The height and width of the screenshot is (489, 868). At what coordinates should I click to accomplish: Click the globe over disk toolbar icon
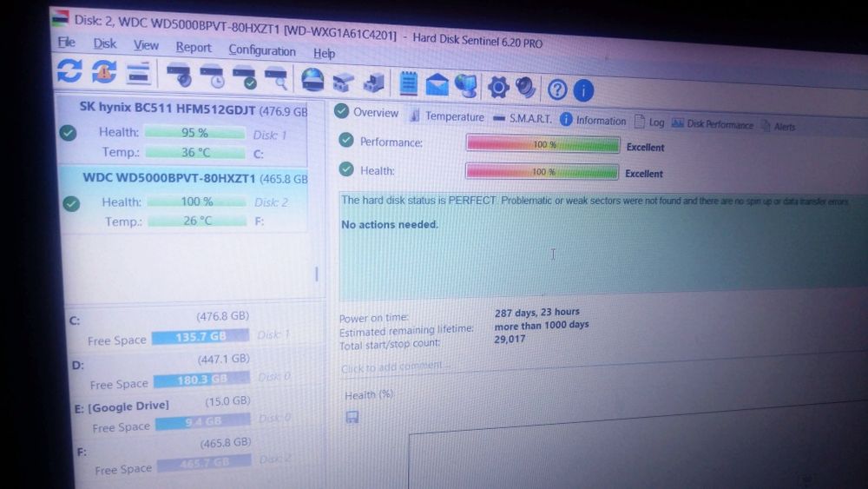tap(312, 80)
